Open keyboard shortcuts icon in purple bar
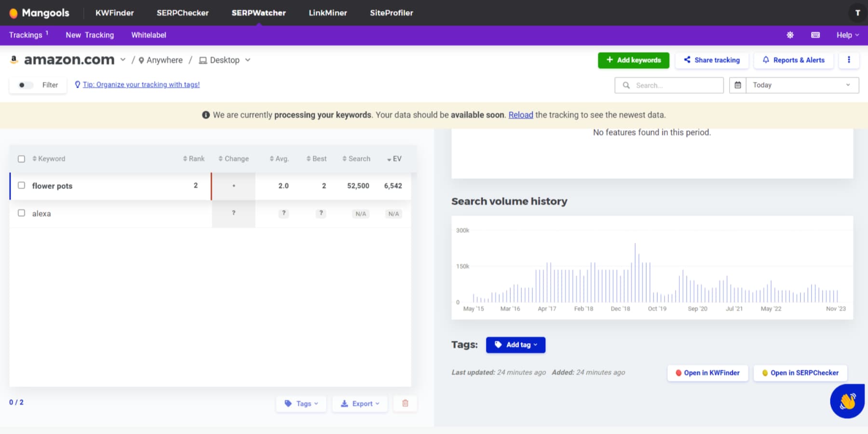Viewport: 868px width, 434px height. [x=816, y=35]
